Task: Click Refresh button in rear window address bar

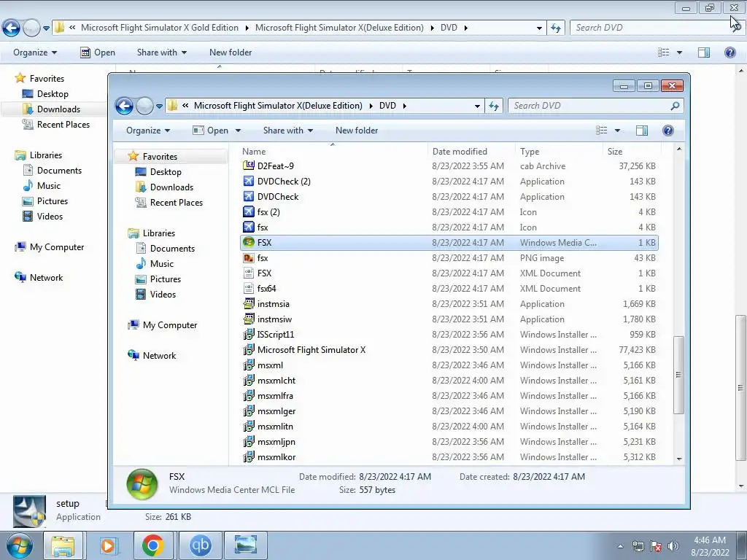Action: (x=555, y=28)
